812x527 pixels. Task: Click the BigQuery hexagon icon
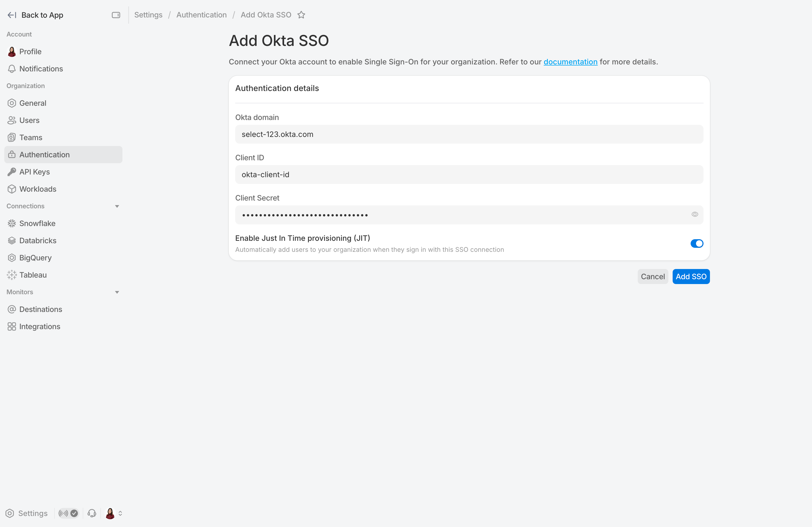pyautogui.click(x=12, y=258)
